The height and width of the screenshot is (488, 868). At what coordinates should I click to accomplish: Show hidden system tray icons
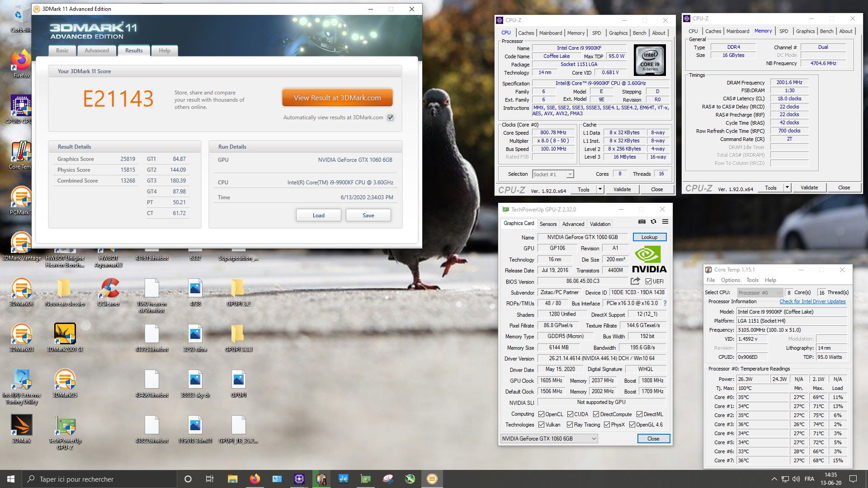coord(774,479)
